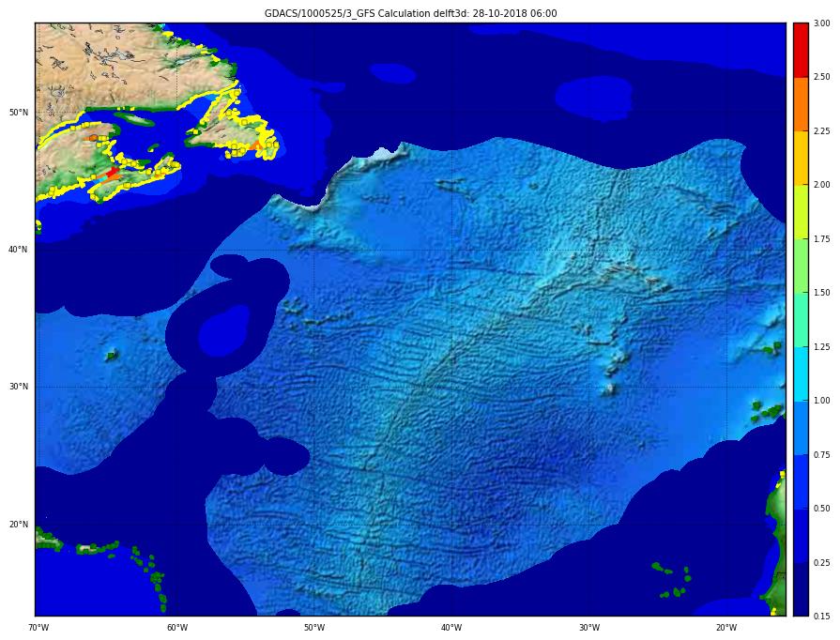Image resolution: width=840 pixels, height=640 pixels.
Task: Click the 2.00 tick label on the color scale
Action: tap(821, 185)
